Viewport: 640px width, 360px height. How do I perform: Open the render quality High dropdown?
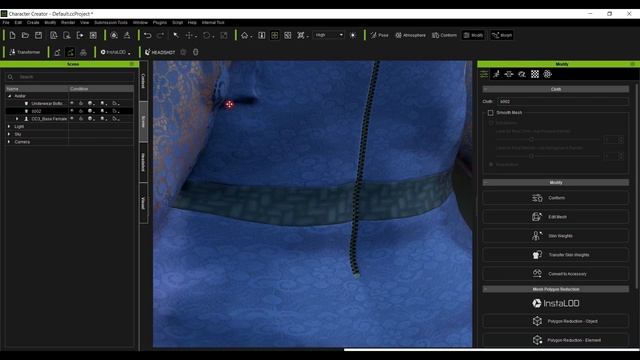coord(329,35)
